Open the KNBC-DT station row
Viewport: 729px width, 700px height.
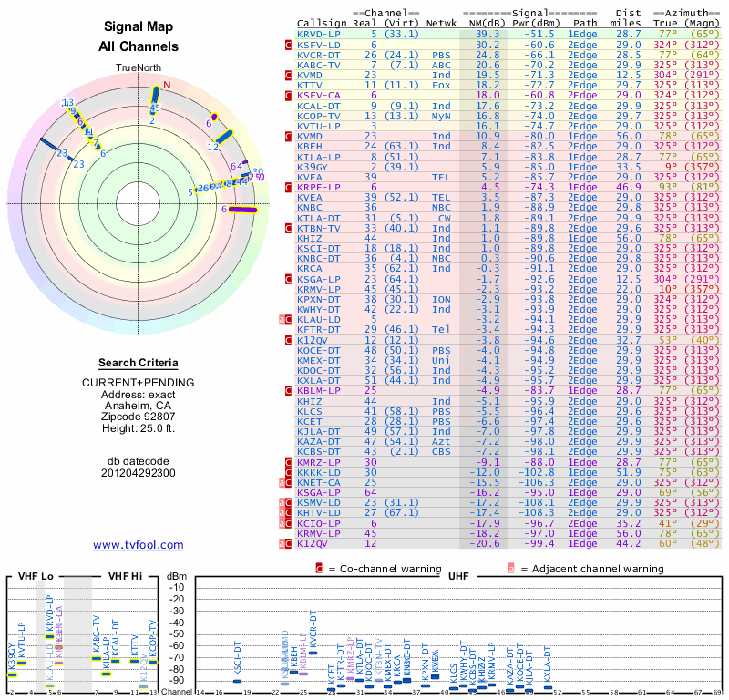(319, 258)
